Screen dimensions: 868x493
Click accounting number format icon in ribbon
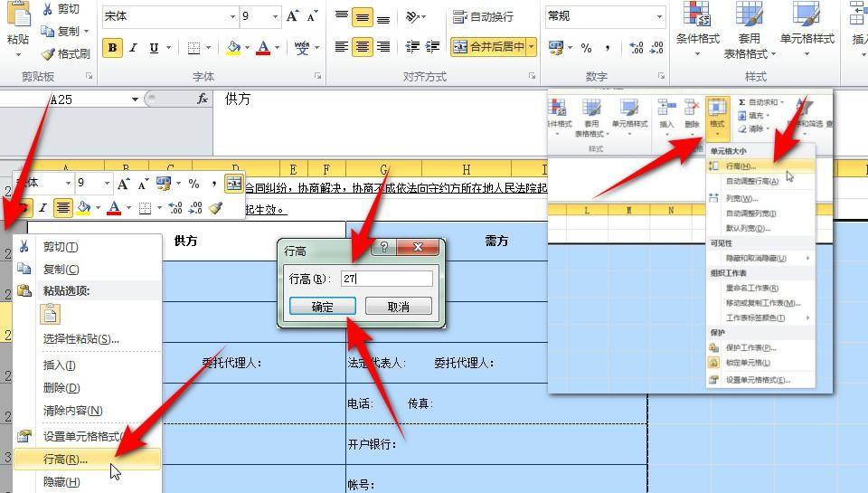coord(556,48)
